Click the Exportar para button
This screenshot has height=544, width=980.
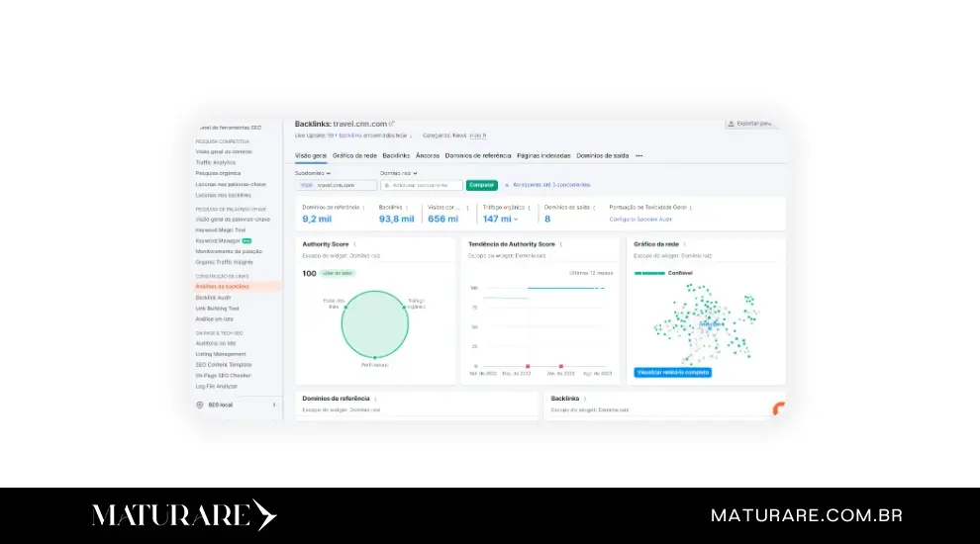pos(751,124)
